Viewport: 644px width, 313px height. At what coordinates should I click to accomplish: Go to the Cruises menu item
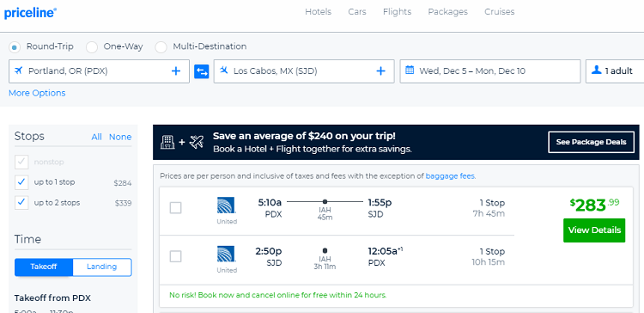(500, 12)
